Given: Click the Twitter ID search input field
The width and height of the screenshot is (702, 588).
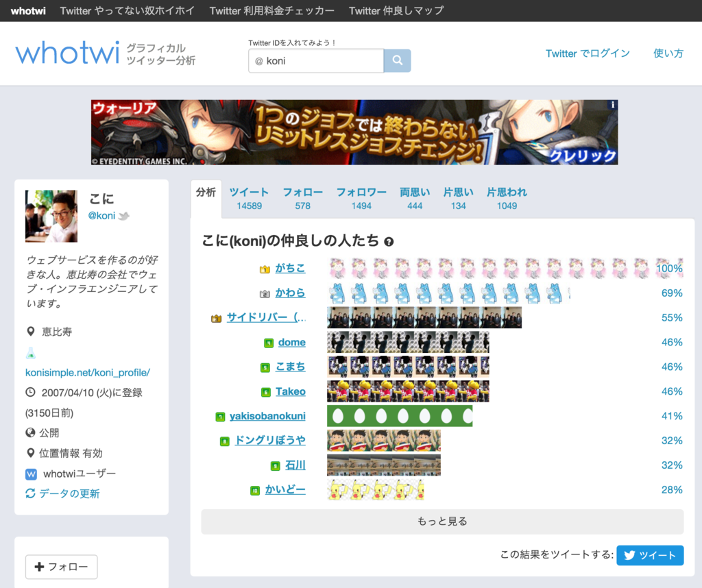Looking at the screenshot, I should coord(316,61).
